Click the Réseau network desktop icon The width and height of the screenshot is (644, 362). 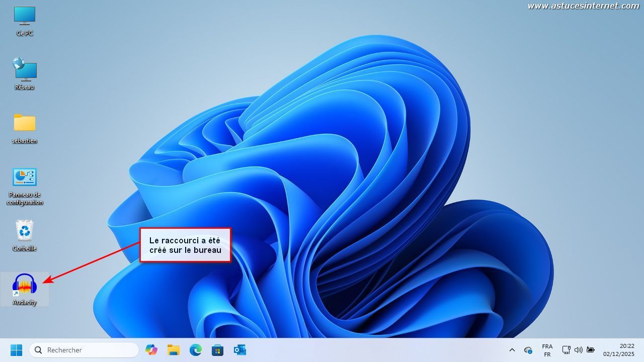coord(25,70)
